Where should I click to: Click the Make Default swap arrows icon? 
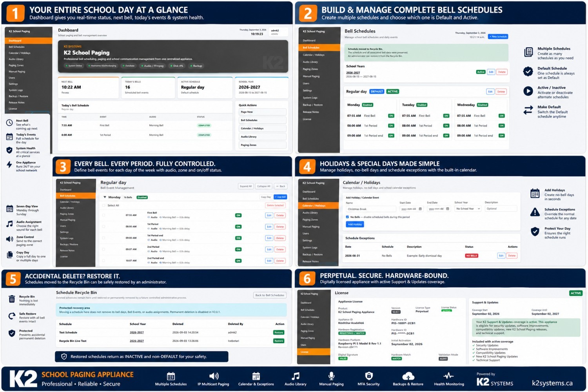(x=528, y=110)
